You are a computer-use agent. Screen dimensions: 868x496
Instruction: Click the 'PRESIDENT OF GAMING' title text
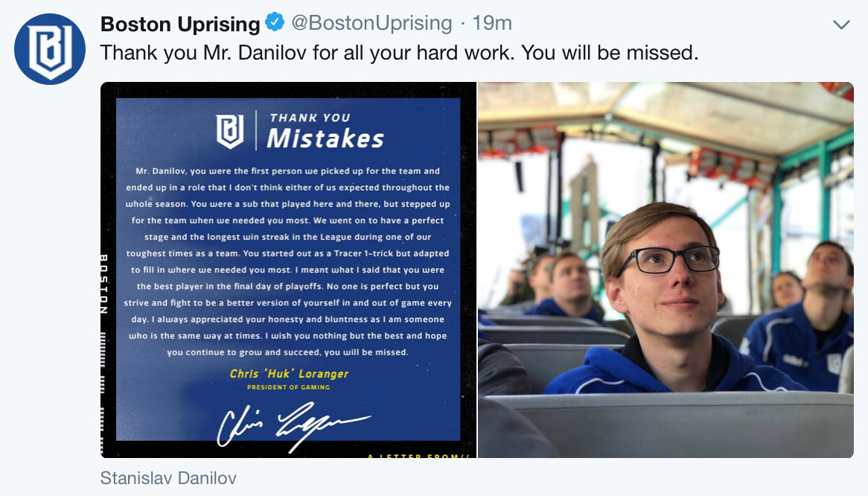pyautogui.click(x=288, y=387)
